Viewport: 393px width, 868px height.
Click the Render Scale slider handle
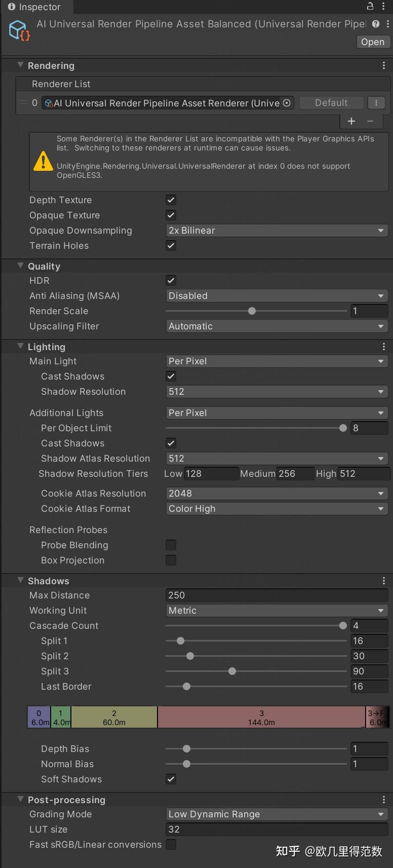click(x=252, y=311)
